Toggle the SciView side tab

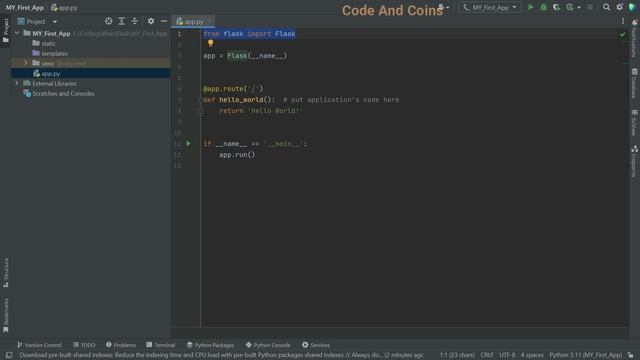(x=634, y=122)
